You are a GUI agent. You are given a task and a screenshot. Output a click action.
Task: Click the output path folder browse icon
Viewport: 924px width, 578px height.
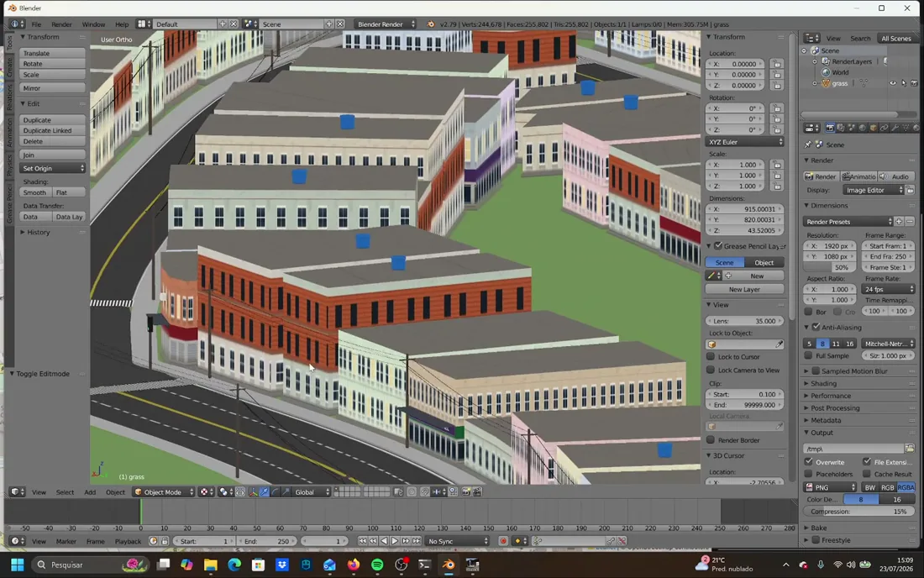pos(909,449)
